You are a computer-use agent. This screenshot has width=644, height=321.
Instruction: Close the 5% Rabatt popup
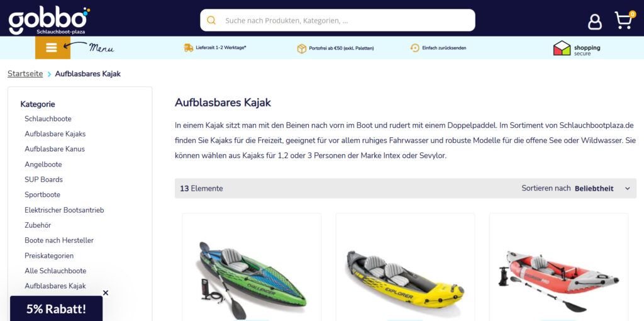point(106,293)
